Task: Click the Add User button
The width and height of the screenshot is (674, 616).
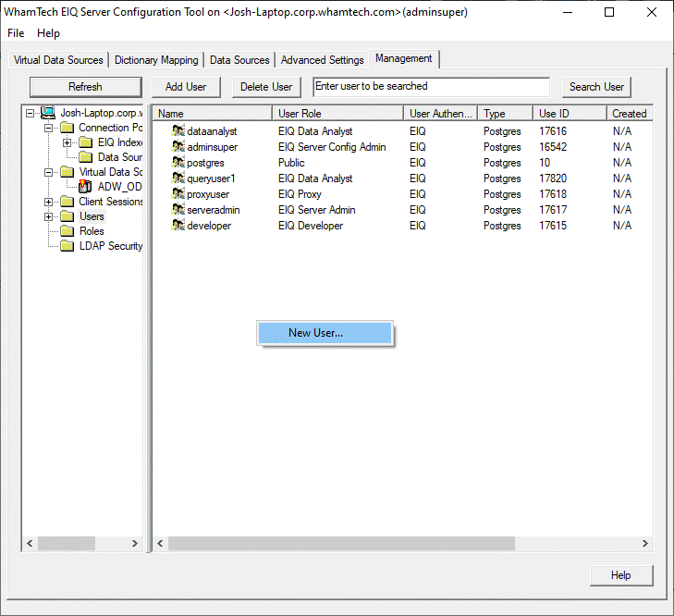Action: (x=186, y=87)
